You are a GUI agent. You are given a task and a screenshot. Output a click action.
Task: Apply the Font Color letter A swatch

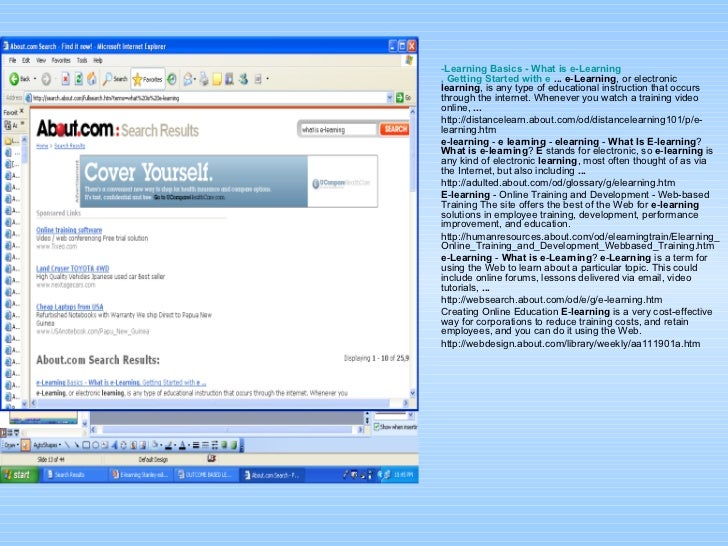coord(182,445)
